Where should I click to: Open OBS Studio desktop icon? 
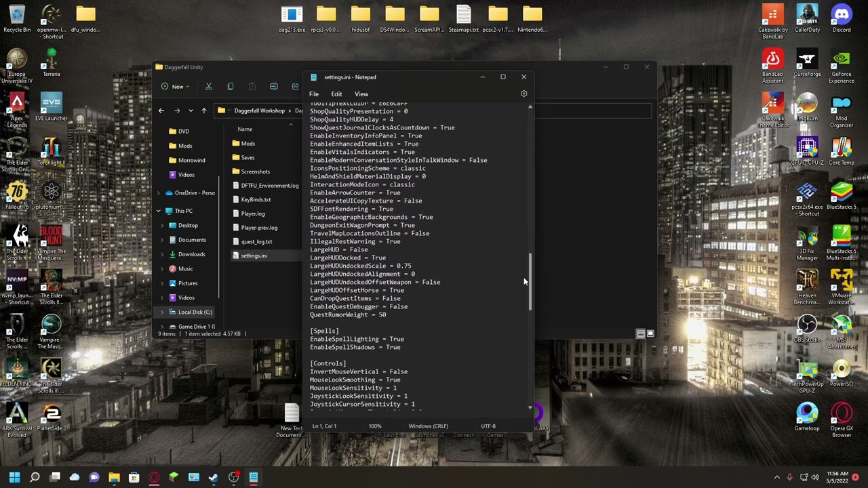click(807, 328)
